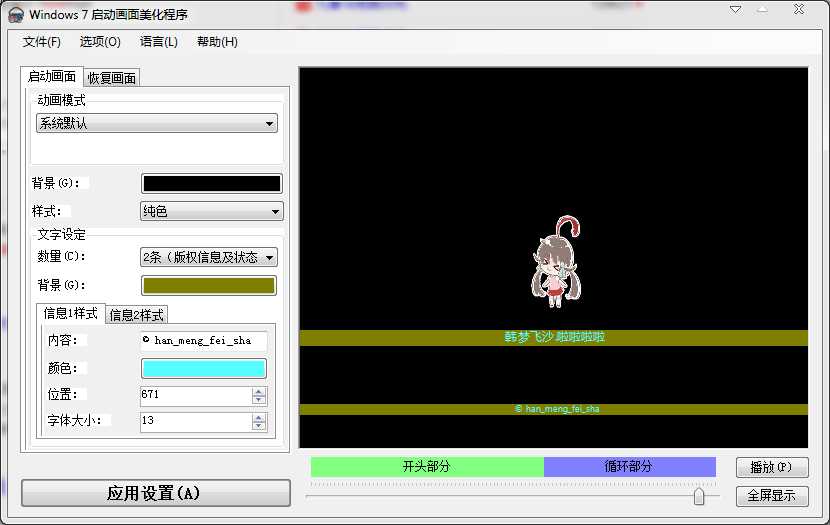Click the chibi girl animation in preview
This screenshot has height=525, width=830.
556,262
